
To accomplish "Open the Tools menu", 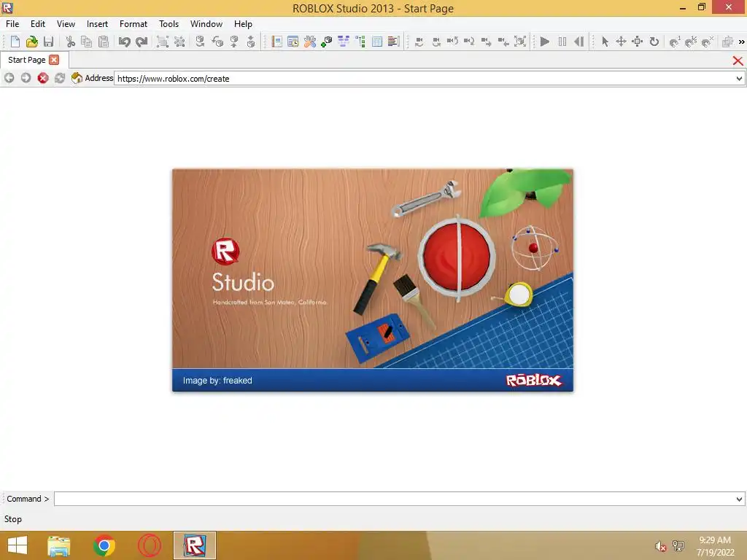I will pyautogui.click(x=169, y=24).
